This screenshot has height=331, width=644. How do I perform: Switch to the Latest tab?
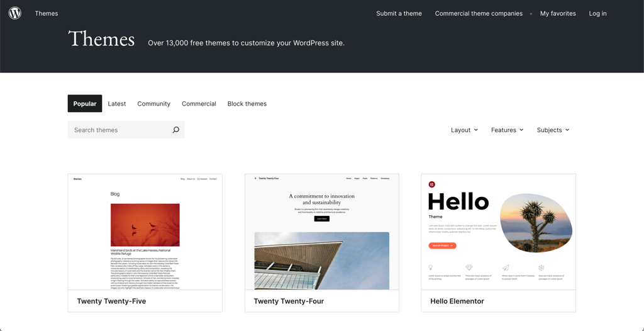tap(116, 104)
